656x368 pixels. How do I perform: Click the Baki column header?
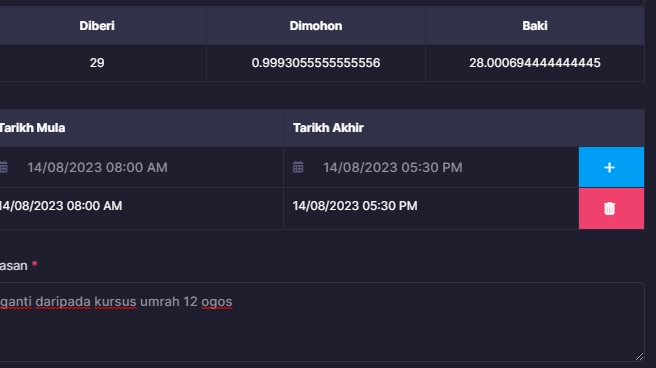coord(535,26)
